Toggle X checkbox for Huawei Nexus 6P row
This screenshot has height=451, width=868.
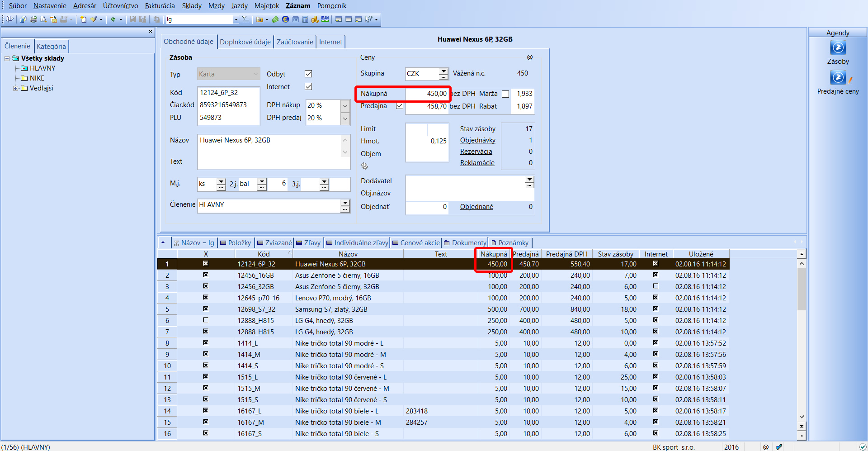point(206,263)
